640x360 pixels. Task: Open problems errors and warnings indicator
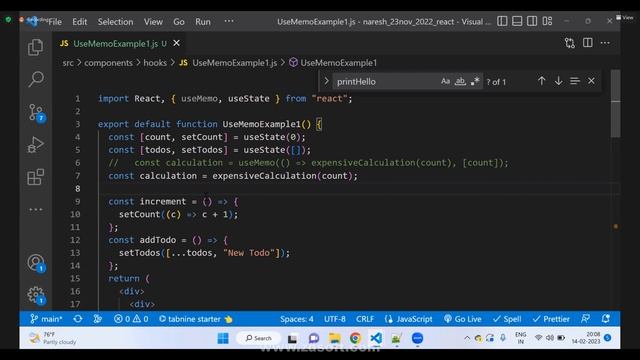pos(131,319)
